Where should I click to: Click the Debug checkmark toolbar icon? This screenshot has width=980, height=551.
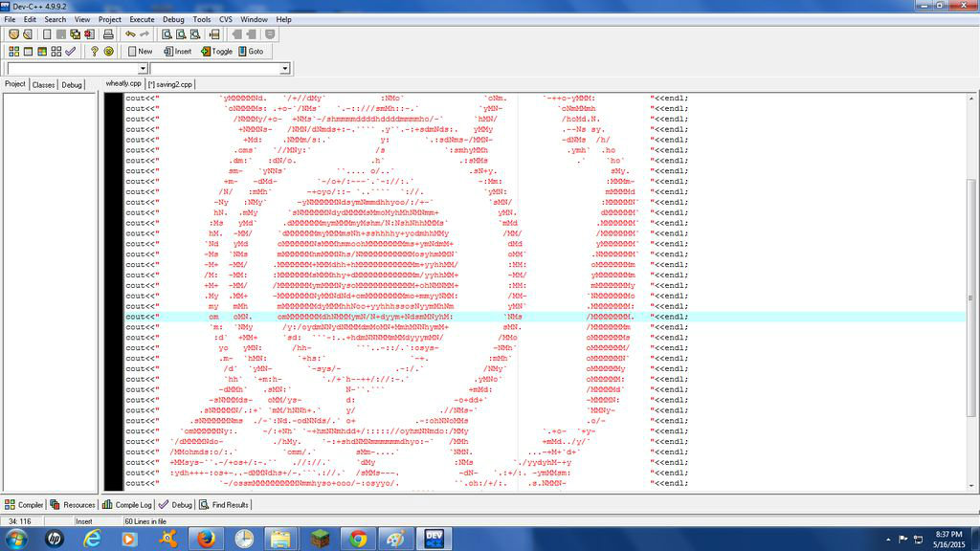71,52
